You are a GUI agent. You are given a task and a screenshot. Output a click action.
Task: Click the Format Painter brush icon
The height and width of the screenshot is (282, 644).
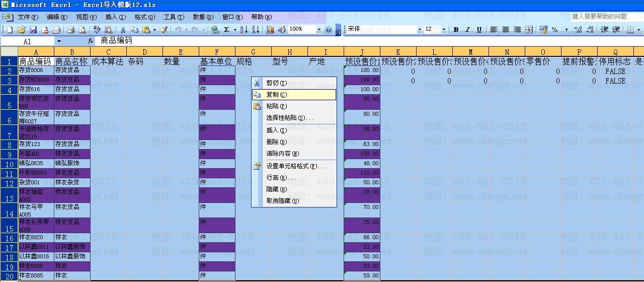pyautogui.click(x=164, y=30)
